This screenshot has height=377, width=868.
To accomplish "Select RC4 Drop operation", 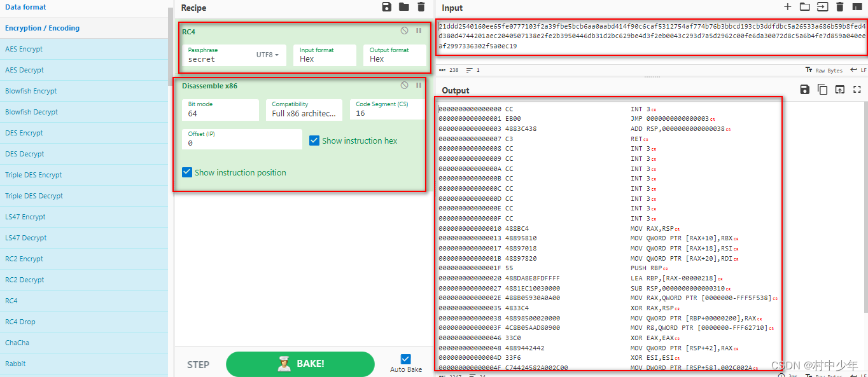I will tap(84, 322).
